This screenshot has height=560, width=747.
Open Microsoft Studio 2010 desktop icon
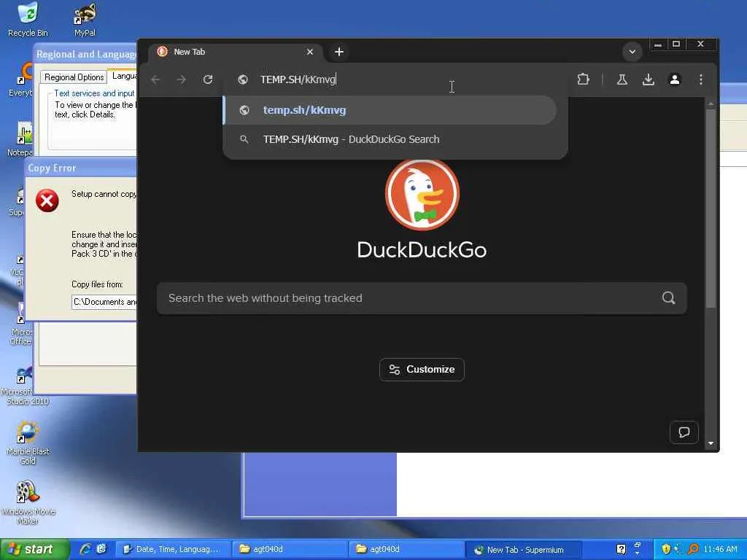24,386
